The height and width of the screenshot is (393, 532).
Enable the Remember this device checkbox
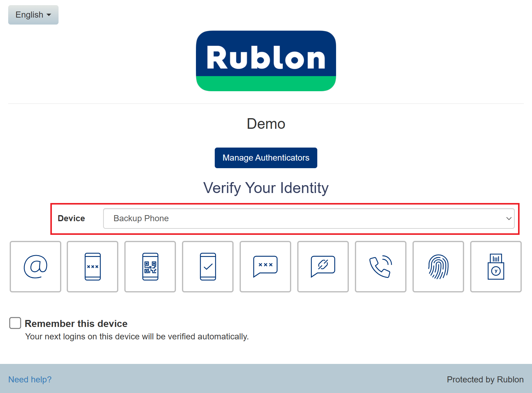click(x=15, y=323)
